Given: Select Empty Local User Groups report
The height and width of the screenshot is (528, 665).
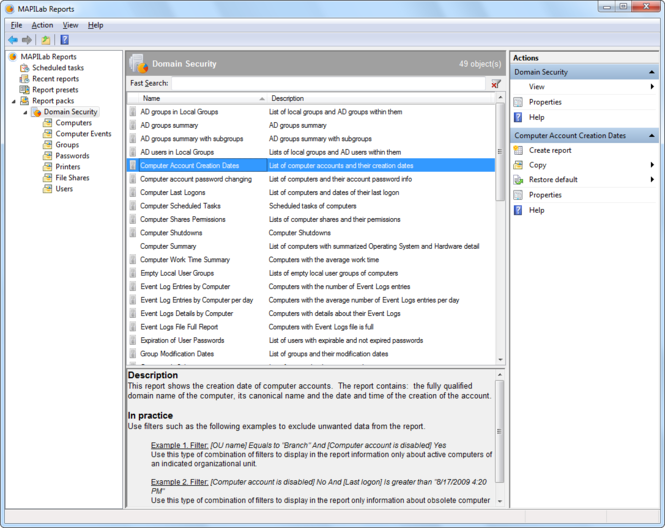Looking at the screenshot, I should point(311,274).
